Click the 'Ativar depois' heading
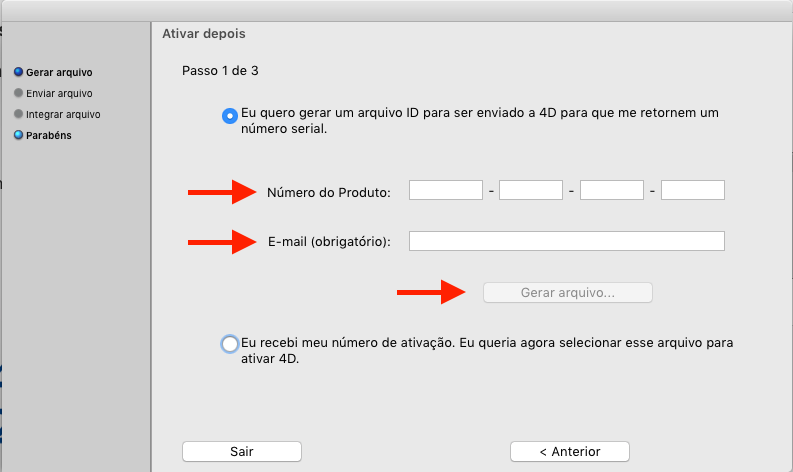Image resolution: width=793 pixels, height=472 pixels. (204, 34)
